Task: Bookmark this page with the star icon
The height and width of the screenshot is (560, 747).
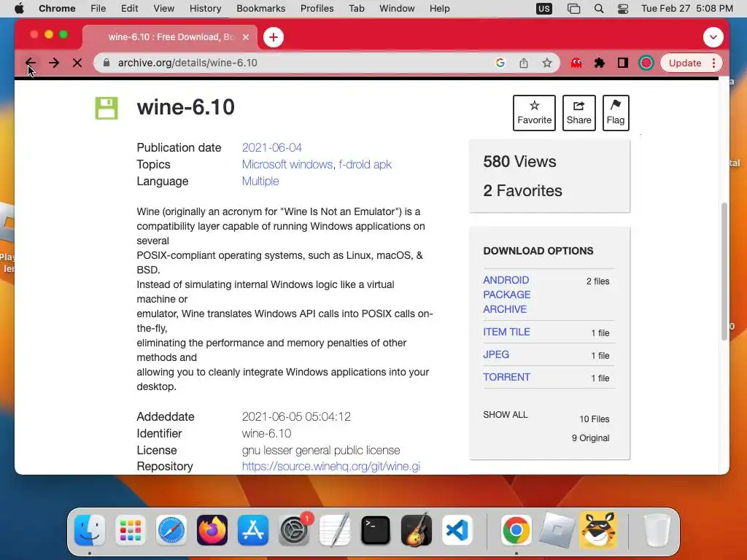Action: (x=547, y=63)
